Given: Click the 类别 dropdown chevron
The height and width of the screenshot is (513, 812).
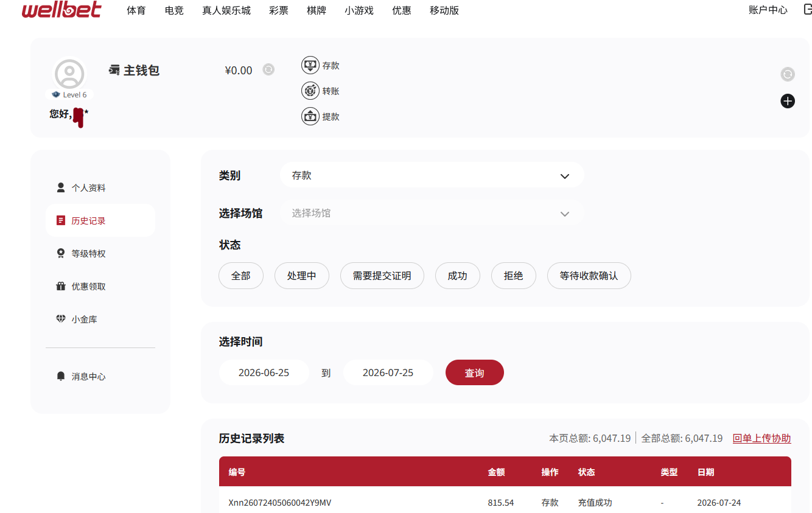Looking at the screenshot, I should pyautogui.click(x=565, y=176).
